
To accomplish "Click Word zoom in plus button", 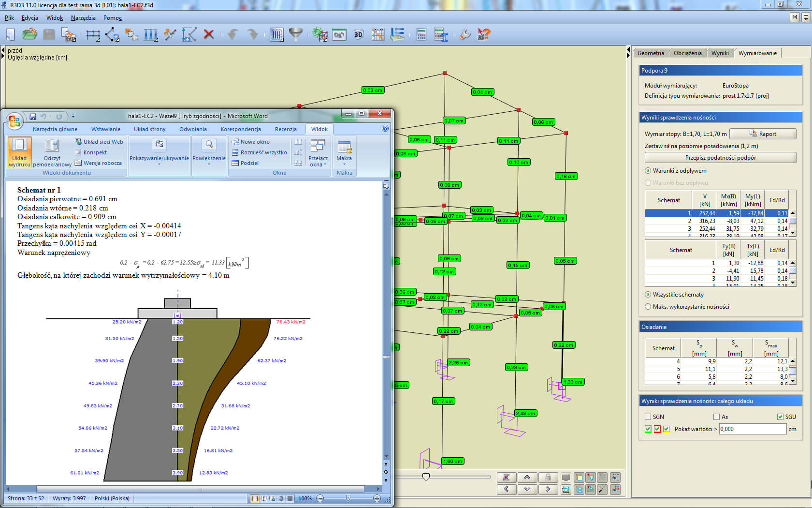I will (x=377, y=498).
